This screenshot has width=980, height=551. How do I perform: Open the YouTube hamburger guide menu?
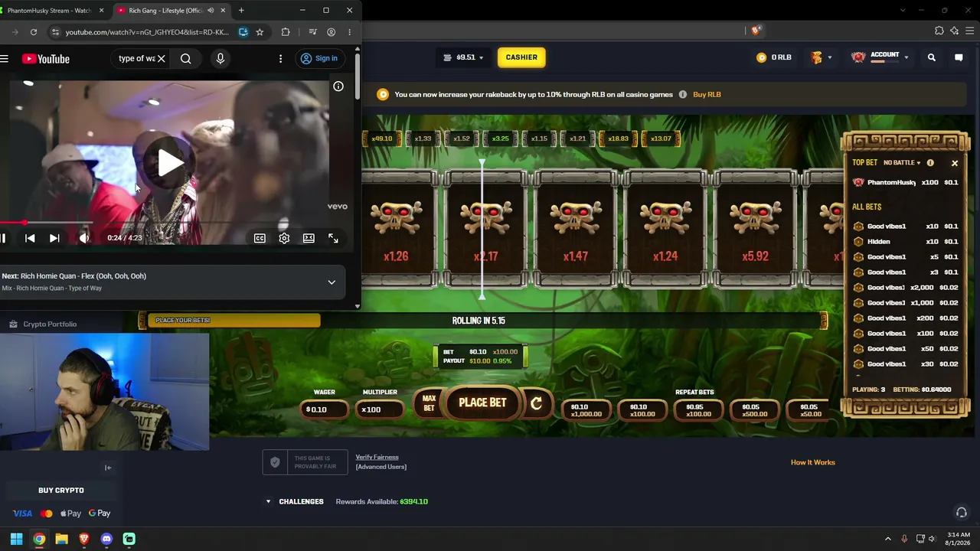point(5,59)
